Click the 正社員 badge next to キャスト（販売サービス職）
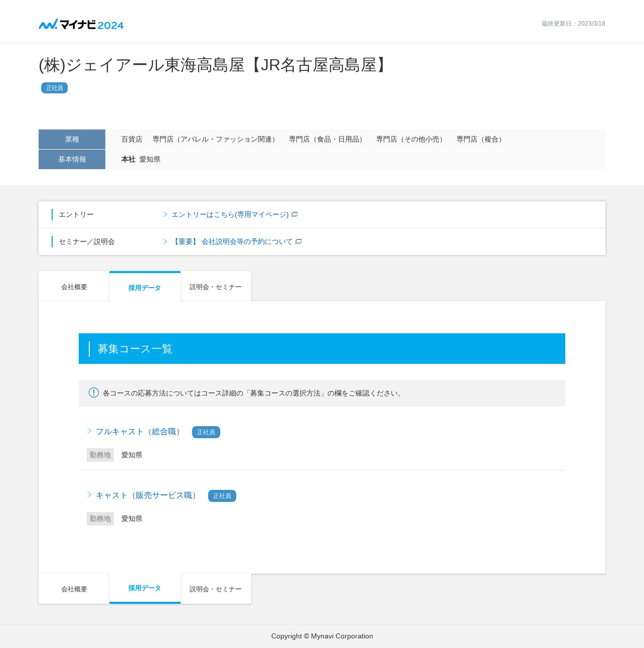 click(x=222, y=496)
